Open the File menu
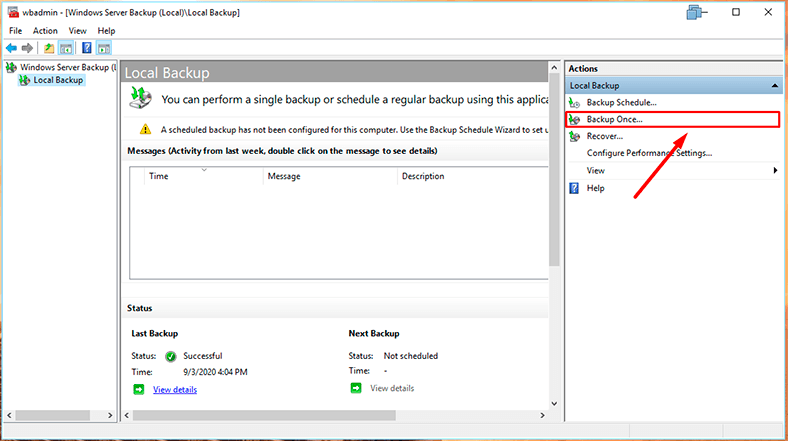Screen dimensions: 788x441 click(16, 31)
